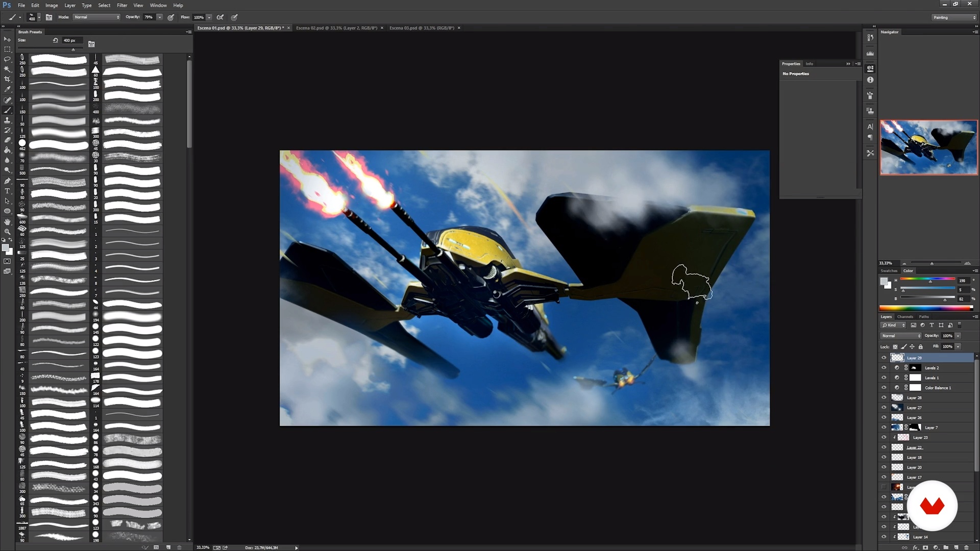Screen dimensions: 980x551
Task: Open brush Mode dropdown
Action: pyautogui.click(x=96, y=17)
